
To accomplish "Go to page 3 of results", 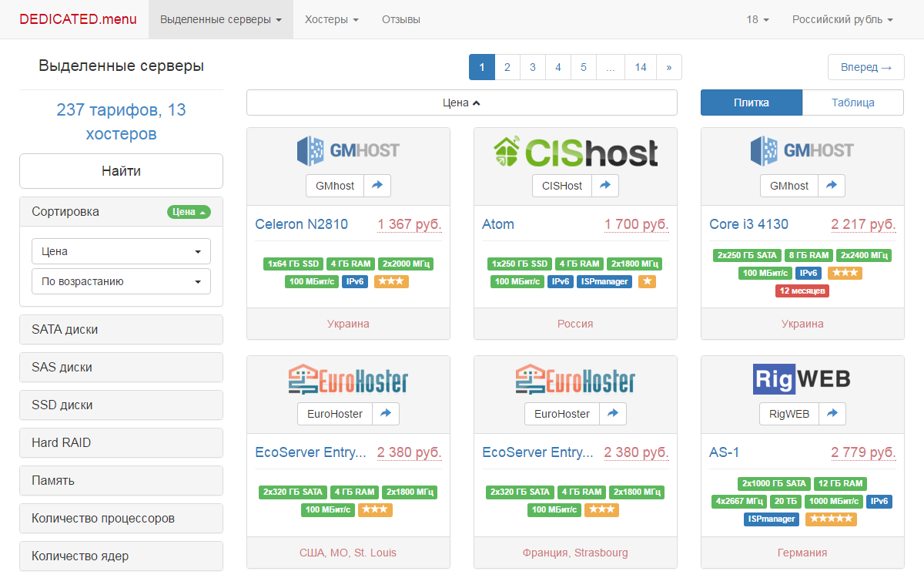I will [532, 67].
